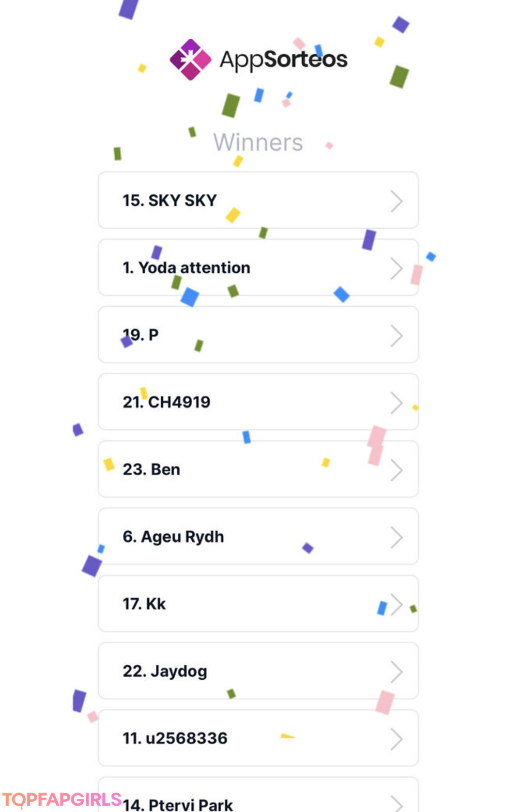Click the Winners heading
This screenshot has height=812, width=523.
[258, 142]
